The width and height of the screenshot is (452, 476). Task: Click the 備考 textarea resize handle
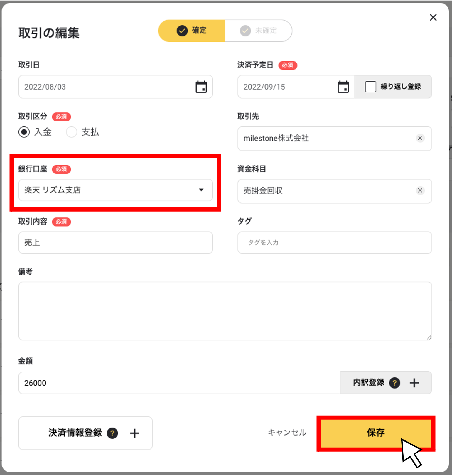429,337
